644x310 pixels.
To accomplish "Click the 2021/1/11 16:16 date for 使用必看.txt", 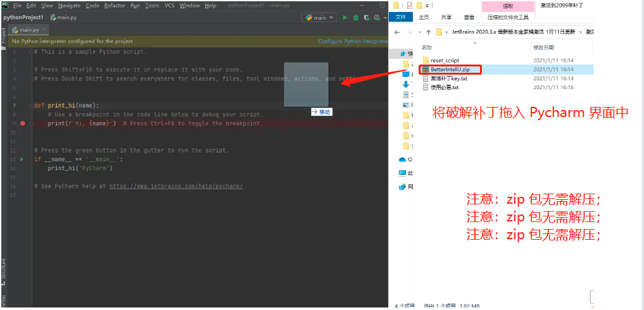I will (553, 87).
